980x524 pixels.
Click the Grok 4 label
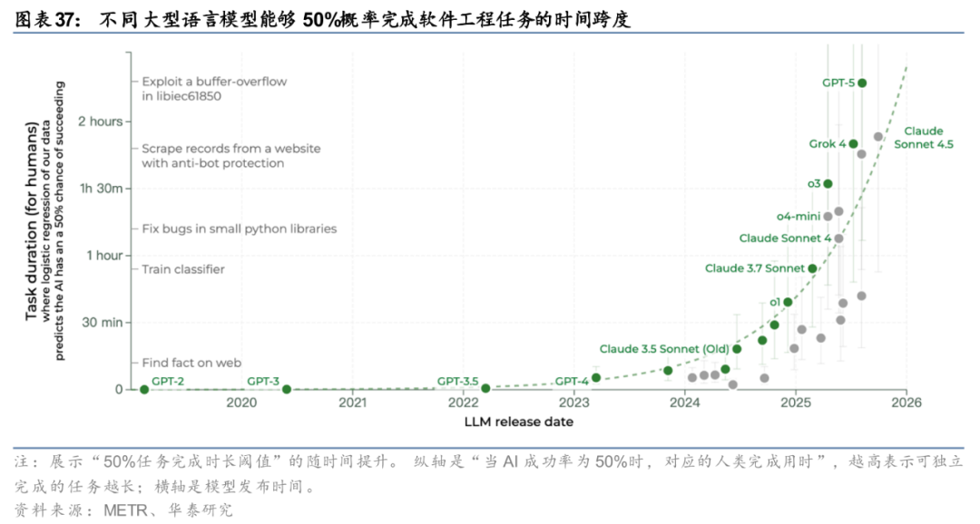coord(827,143)
